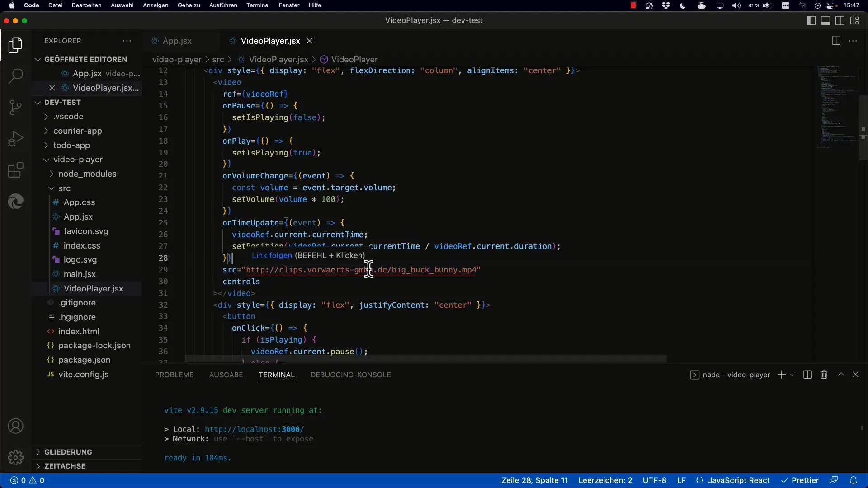Click Zeile 28, Spalte 11 status item

tap(534, 480)
